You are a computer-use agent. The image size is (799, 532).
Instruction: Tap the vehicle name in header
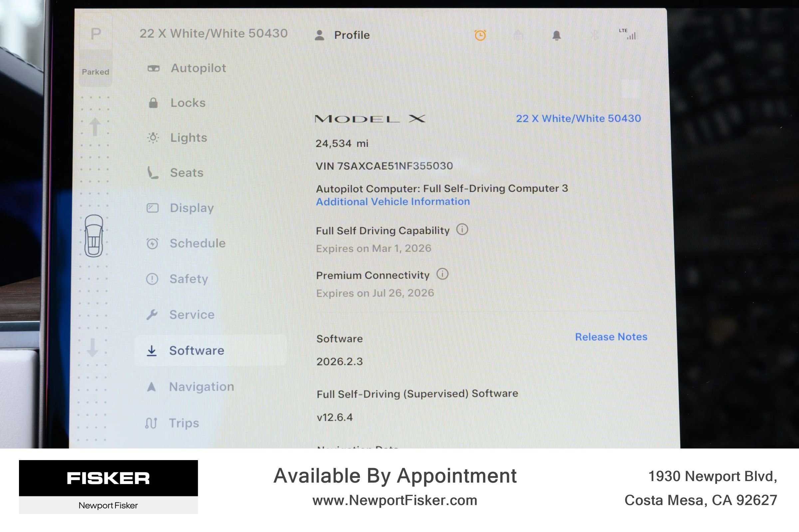(x=213, y=33)
